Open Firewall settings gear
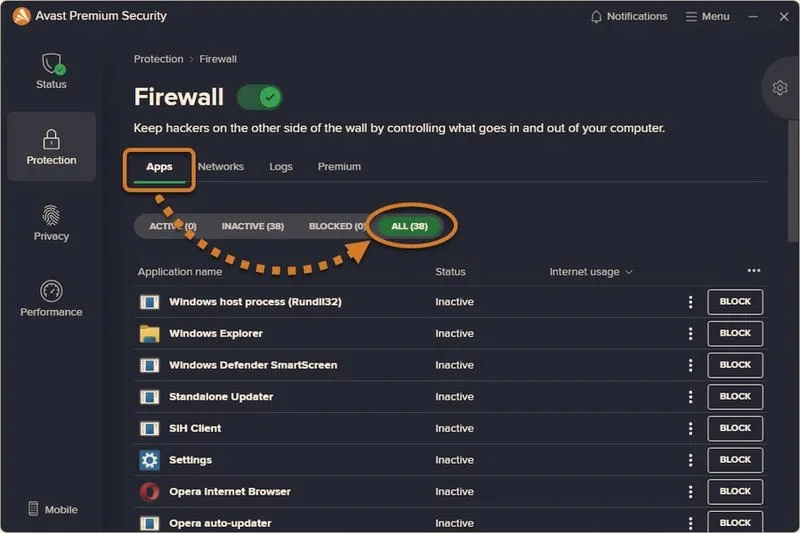The width and height of the screenshot is (800, 533). pyautogui.click(x=780, y=88)
